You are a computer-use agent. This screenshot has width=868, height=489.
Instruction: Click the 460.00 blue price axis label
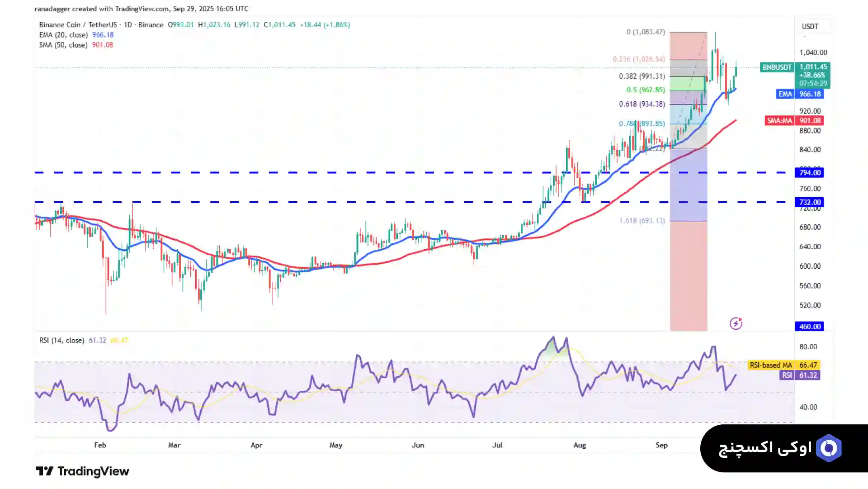[x=809, y=327]
